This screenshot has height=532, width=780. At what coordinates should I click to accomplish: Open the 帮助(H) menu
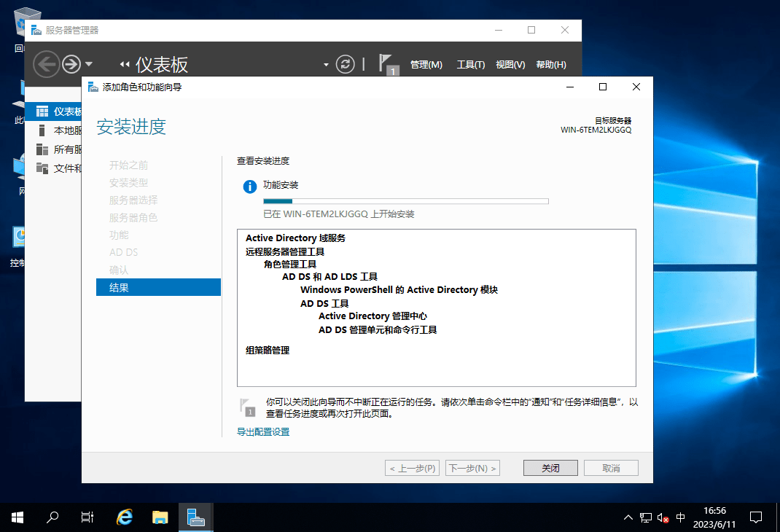click(x=551, y=65)
